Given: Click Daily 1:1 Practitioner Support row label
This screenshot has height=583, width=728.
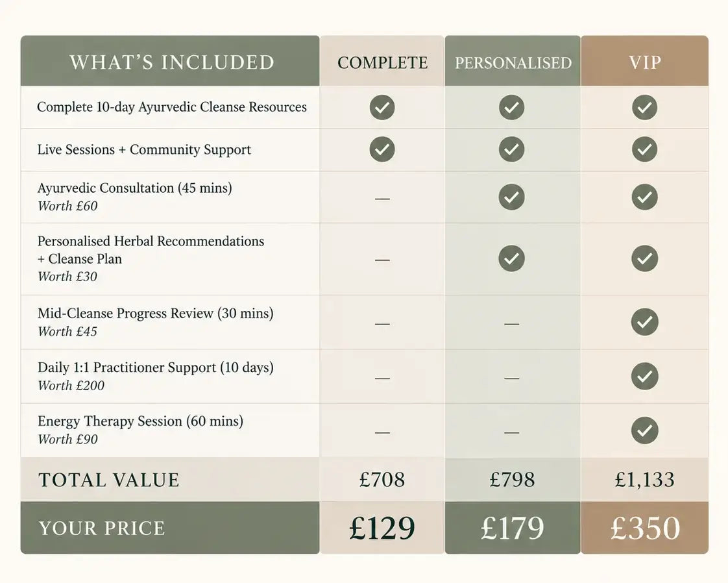Looking at the screenshot, I should tap(156, 367).
